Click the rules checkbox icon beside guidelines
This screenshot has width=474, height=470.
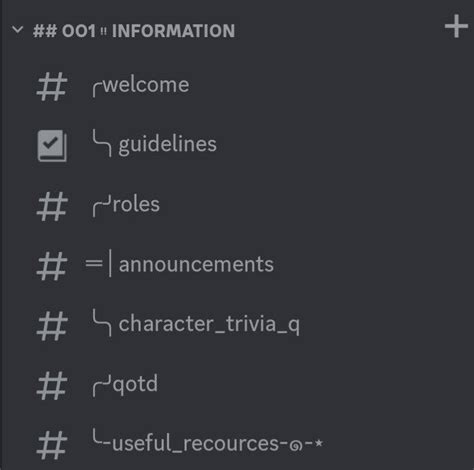(52, 146)
